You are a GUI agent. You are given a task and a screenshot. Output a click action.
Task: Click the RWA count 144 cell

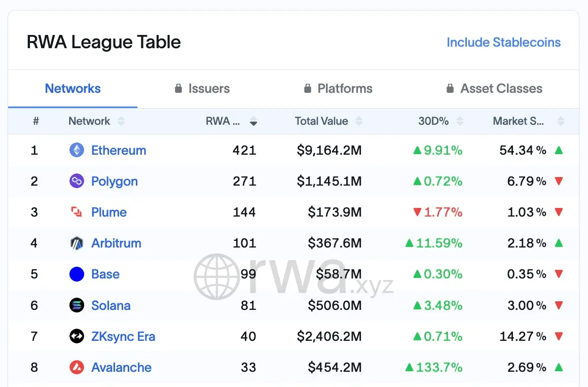[244, 212]
